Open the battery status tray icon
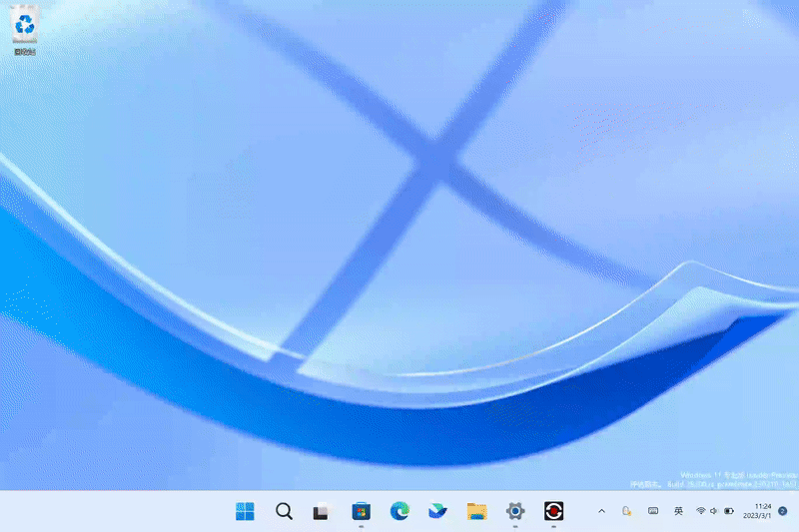This screenshot has height=532, width=799. point(729,511)
